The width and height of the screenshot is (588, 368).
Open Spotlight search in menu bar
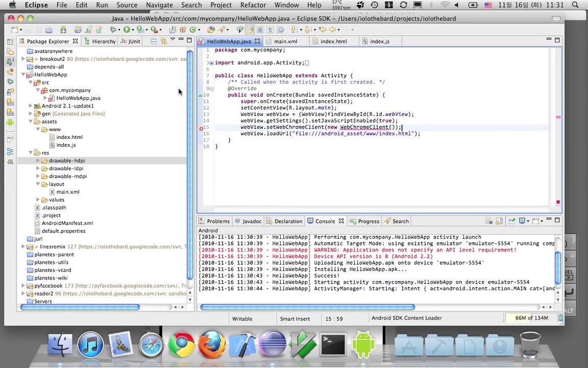click(x=575, y=5)
